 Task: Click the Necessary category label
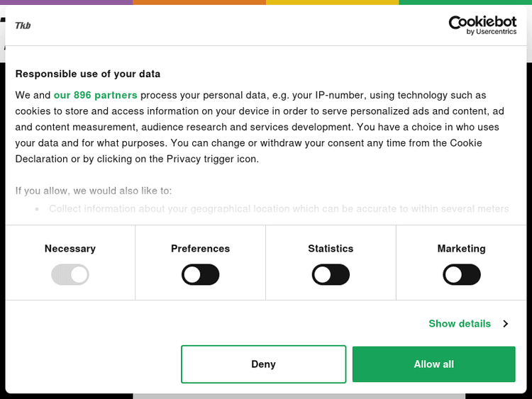70,249
